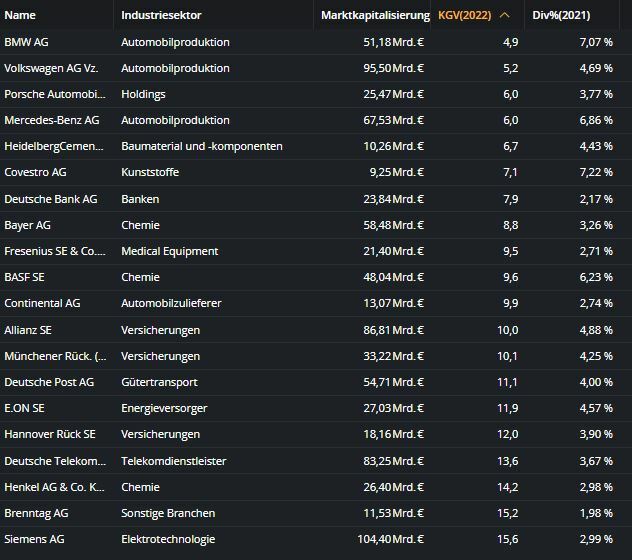Click 51,18 Mrd. € market cap value
The image size is (632, 560).
pos(393,42)
